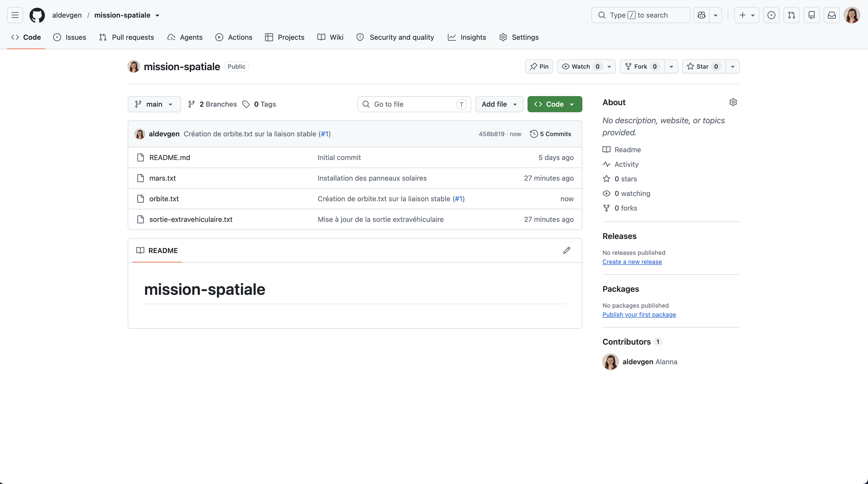Pin the repository to profile
Screen dimensions: 868x484
coord(539,66)
